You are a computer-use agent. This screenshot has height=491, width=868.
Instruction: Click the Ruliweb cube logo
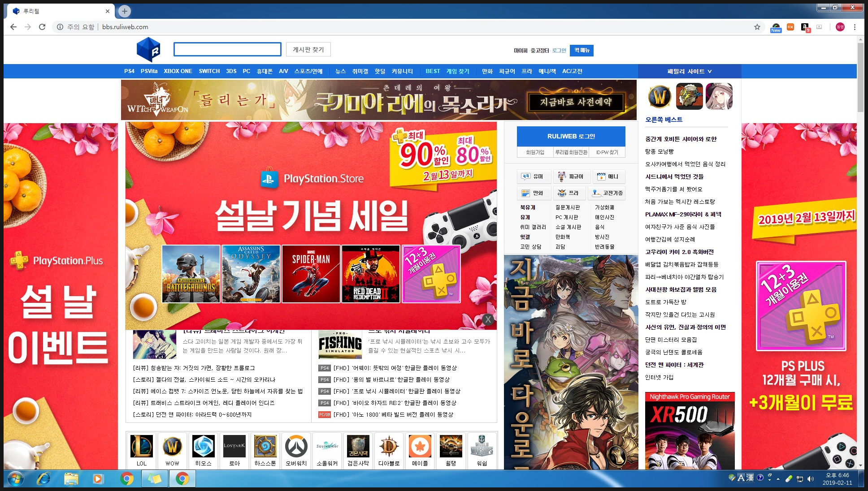[148, 49]
